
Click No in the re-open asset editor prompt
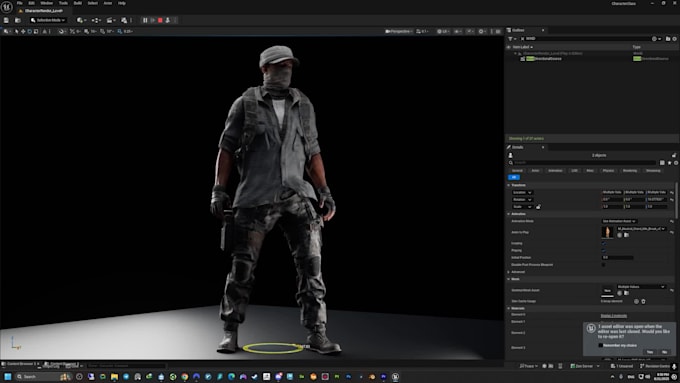(664, 352)
